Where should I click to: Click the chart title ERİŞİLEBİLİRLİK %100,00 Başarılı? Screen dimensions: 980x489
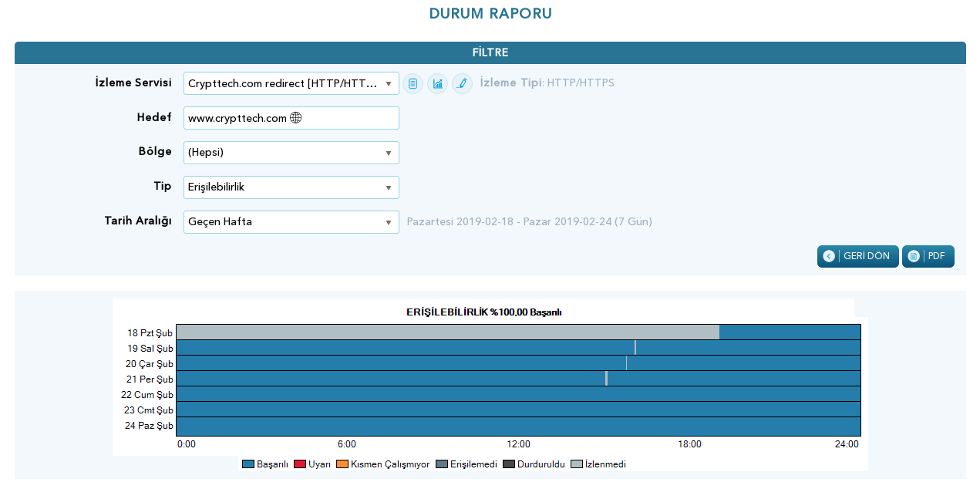click(x=483, y=312)
